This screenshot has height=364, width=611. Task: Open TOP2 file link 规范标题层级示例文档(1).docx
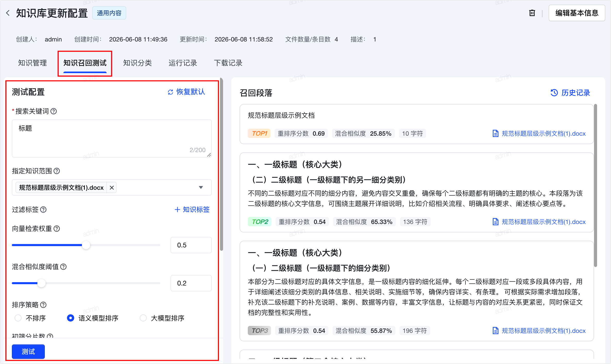544,222
